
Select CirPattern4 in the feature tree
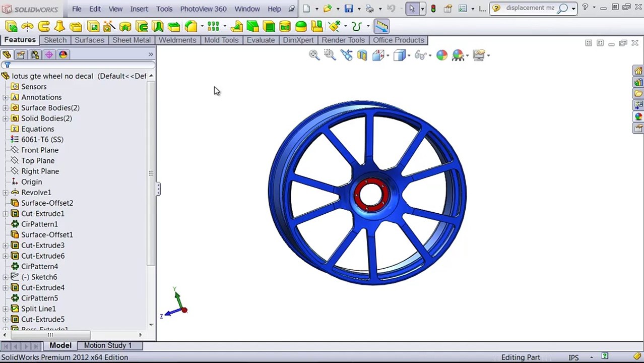tap(39, 266)
